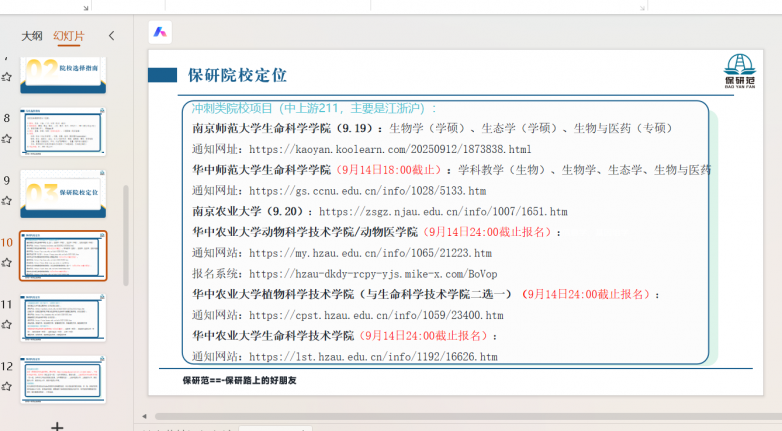Mark slide 12 with its star icon
This screenshot has height=431, width=782.
pos(7,385)
